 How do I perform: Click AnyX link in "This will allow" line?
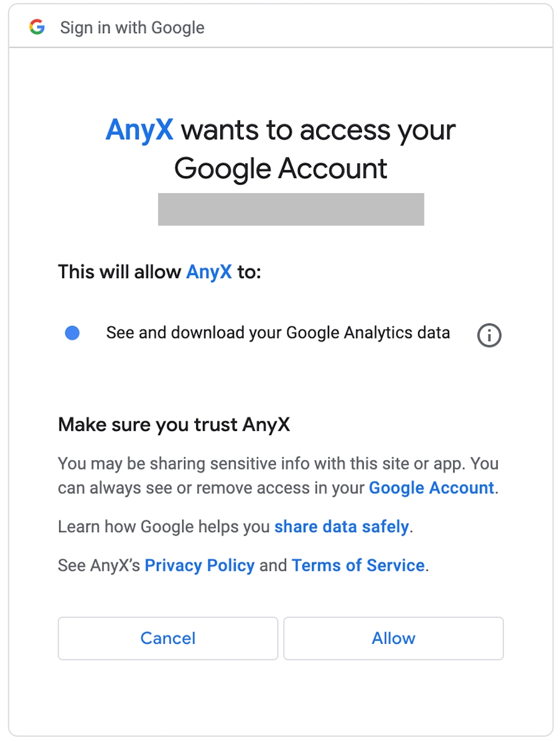point(209,272)
